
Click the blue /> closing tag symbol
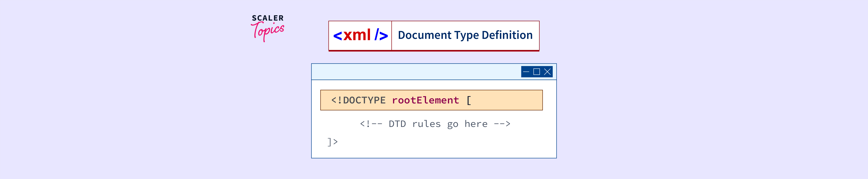381,35
